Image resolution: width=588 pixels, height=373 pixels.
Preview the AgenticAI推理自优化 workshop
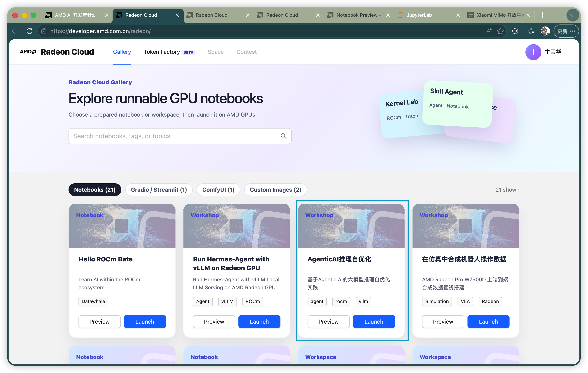pyautogui.click(x=328, y=321)
